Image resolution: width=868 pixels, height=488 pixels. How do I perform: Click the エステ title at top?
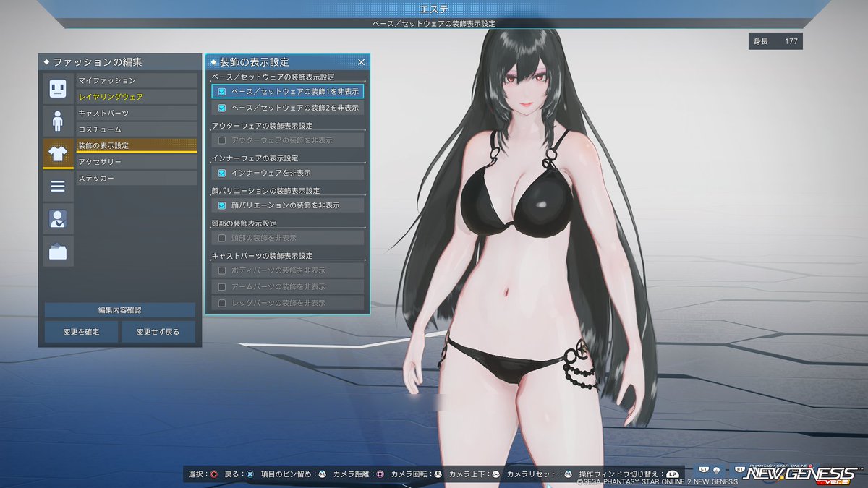pos(434,8)
